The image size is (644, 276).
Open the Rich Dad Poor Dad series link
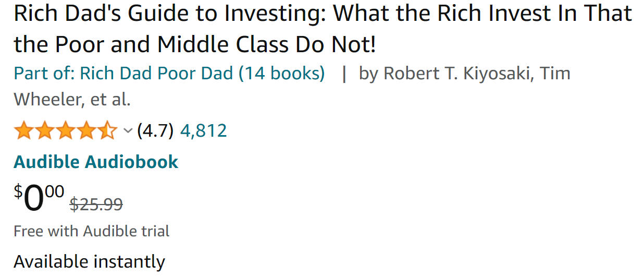169,74
